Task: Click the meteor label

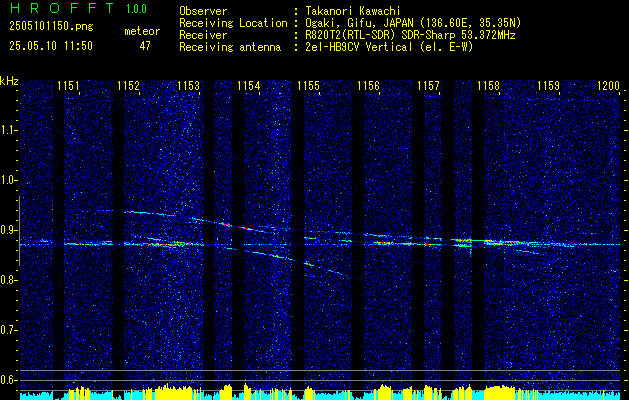Action: tap(142, 31)
